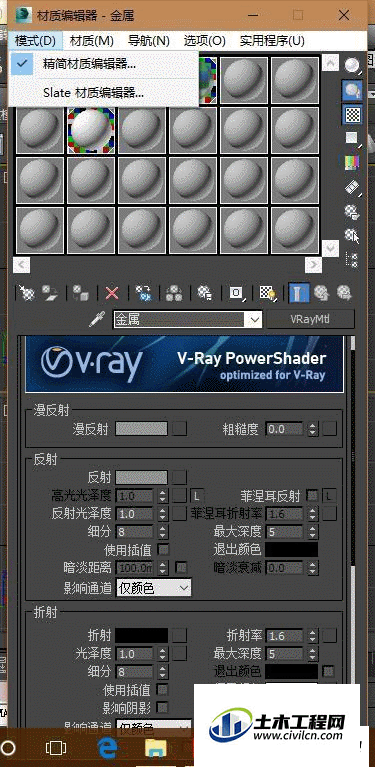Toggle 使用插值 checkbox under 反射
375x767 pixels.
pos(163,550)
